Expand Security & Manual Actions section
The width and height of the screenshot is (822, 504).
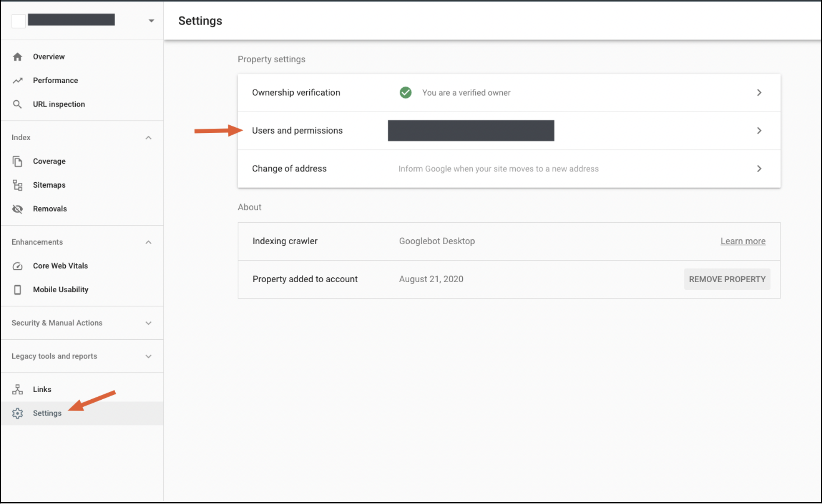(149, 323)
